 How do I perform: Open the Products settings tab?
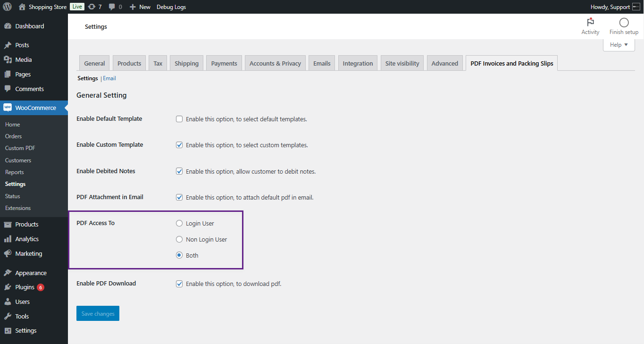(129, 63)
